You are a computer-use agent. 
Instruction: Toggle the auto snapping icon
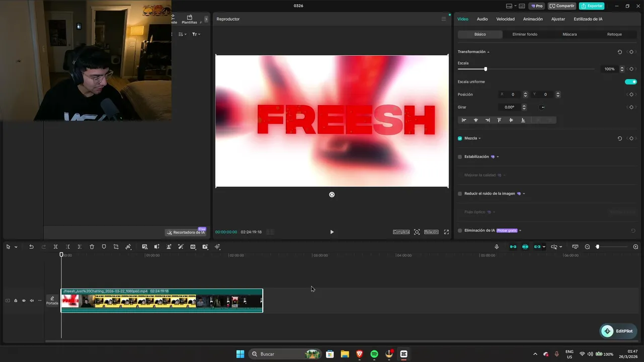(x=525, y=247)
